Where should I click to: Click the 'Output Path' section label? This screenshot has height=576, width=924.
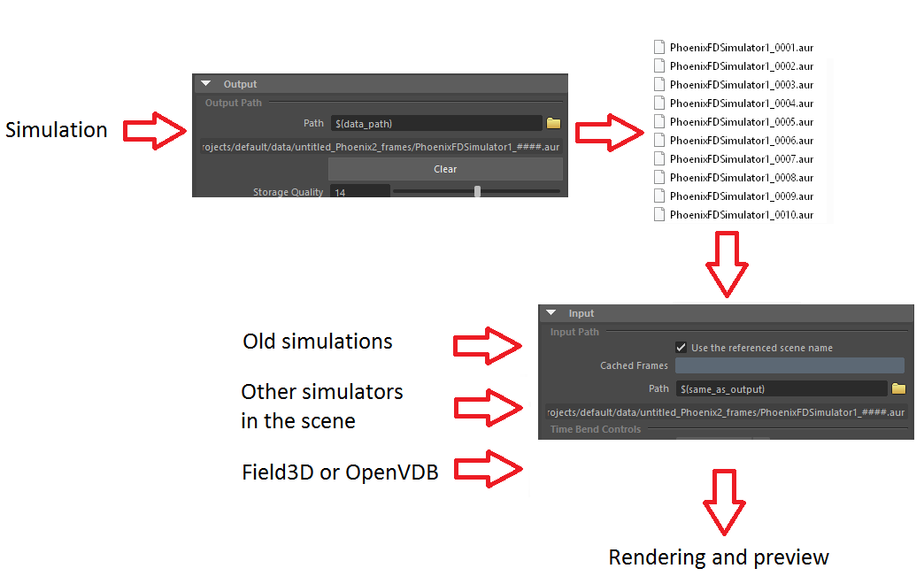point(234,103)
